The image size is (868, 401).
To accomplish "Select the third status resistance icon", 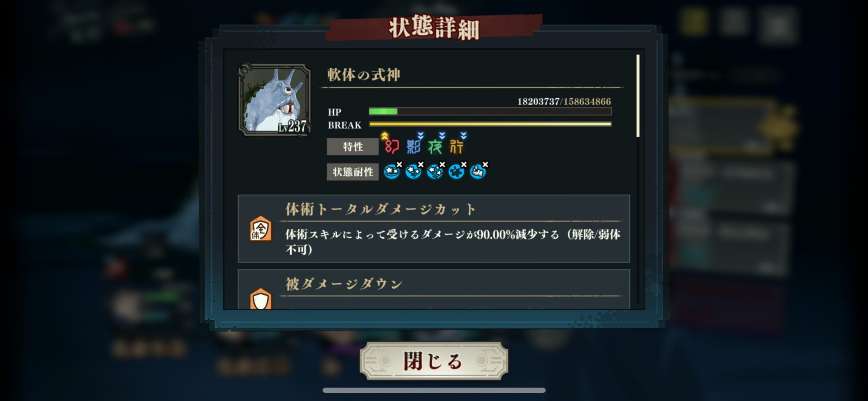I will click(x=435, y=171).
